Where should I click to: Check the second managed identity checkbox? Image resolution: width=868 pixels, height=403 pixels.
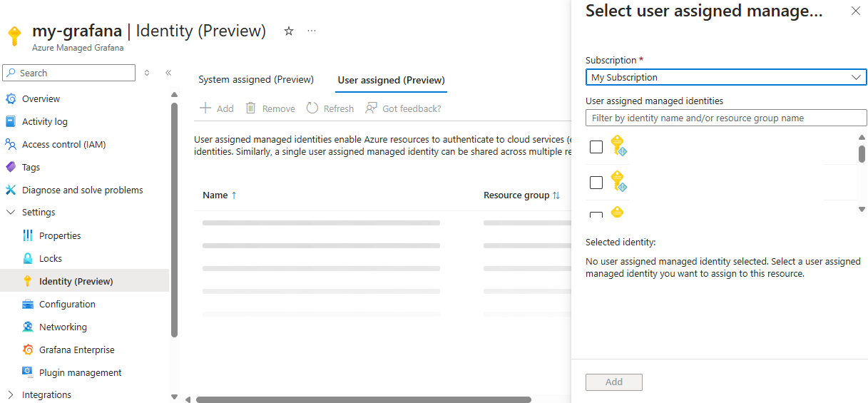tap(596, 183)
